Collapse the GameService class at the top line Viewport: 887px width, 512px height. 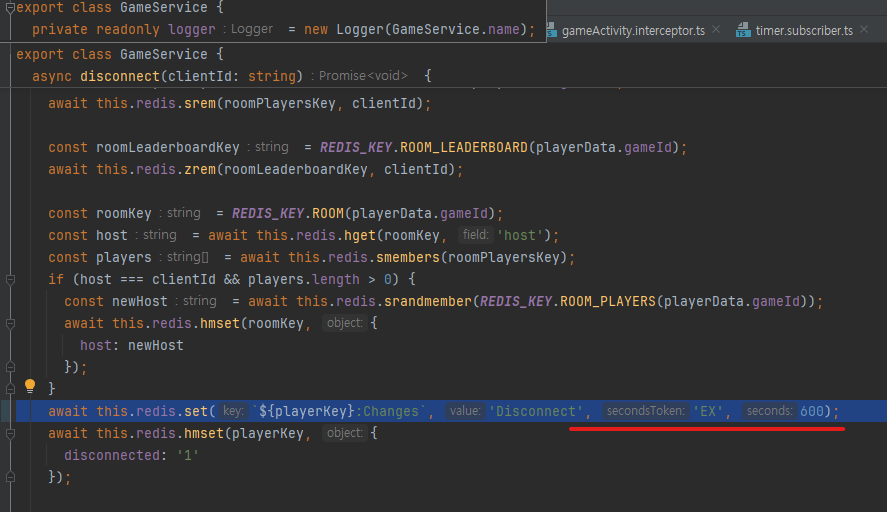coord(10,7)
